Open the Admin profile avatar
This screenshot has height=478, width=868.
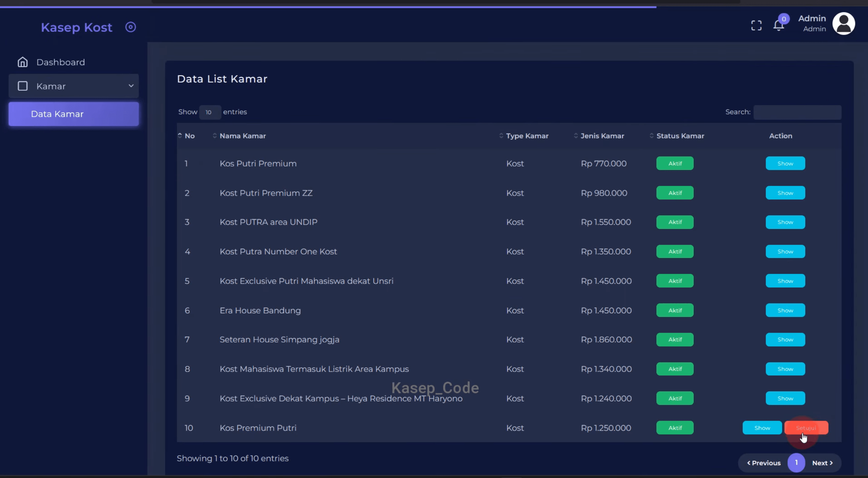pyautogui.click(x=844, y=24)
